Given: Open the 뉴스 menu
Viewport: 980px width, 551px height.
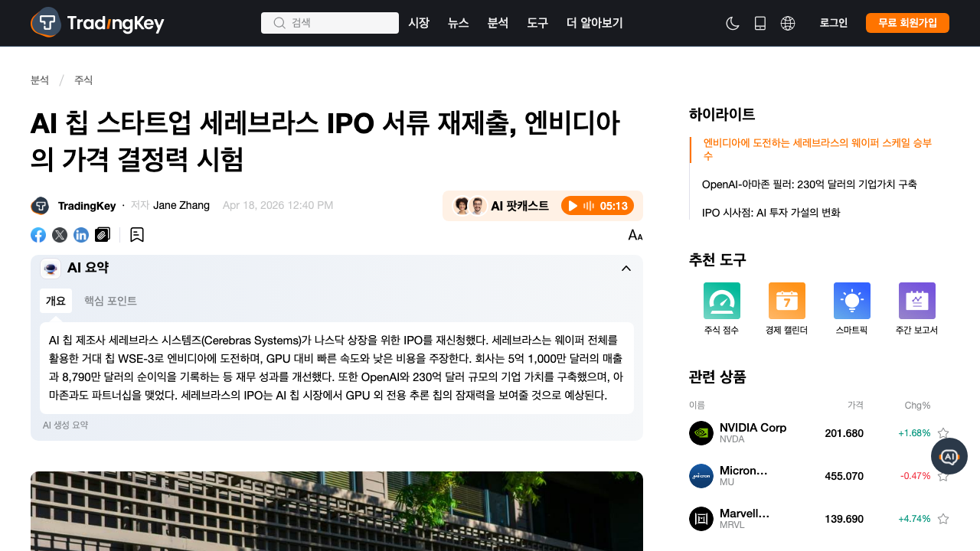Looking at the screenshot, I should (459, 23).
